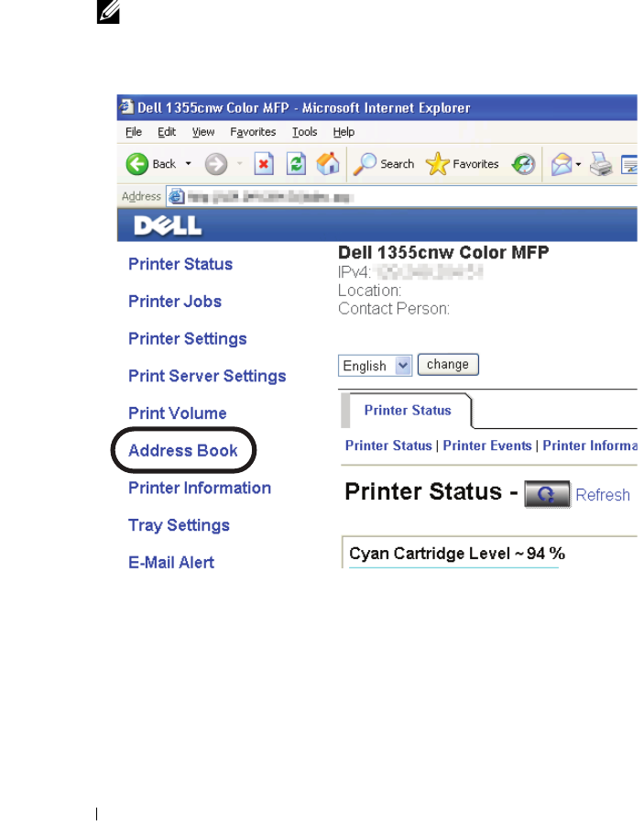
Task: Click the Print icon in toolbar
Action: coord(601,164)
